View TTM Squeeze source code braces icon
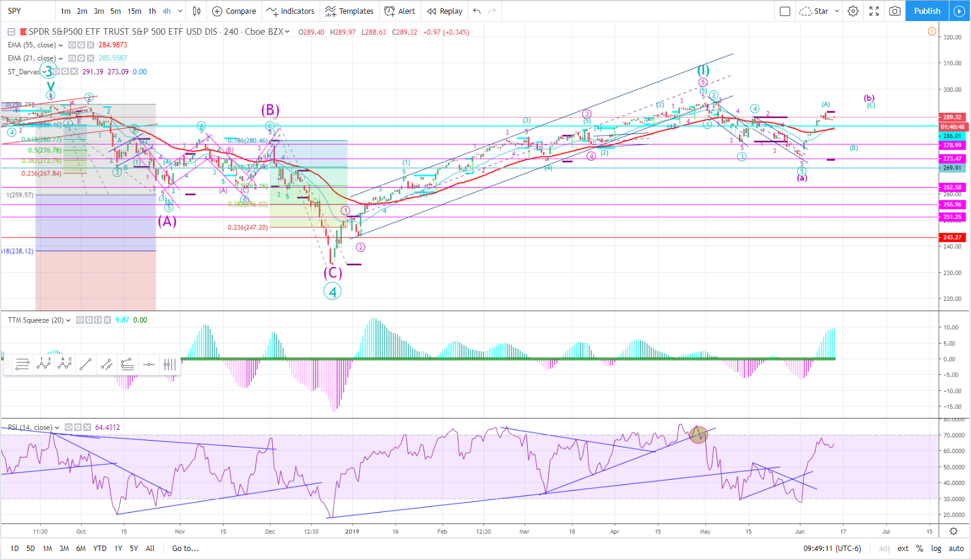Screen dimensions: 971x560 click(98, 320)
